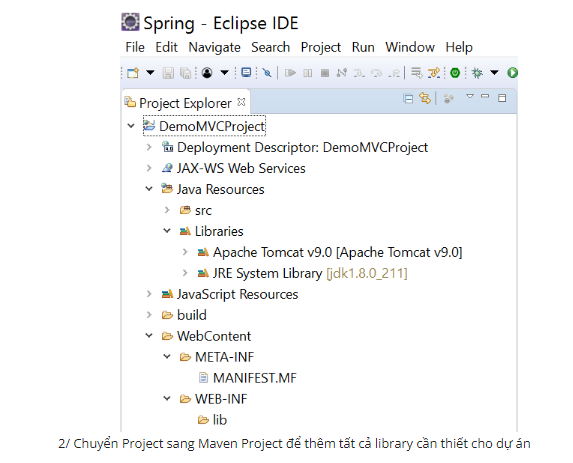
Task: Select the WebContent folder
Action: [x=206, y=336]
